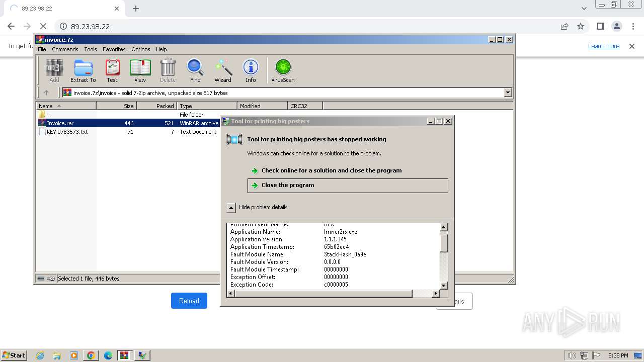644x362 pixels.
Task: Open the Tools menu
Action: [91, 49]
